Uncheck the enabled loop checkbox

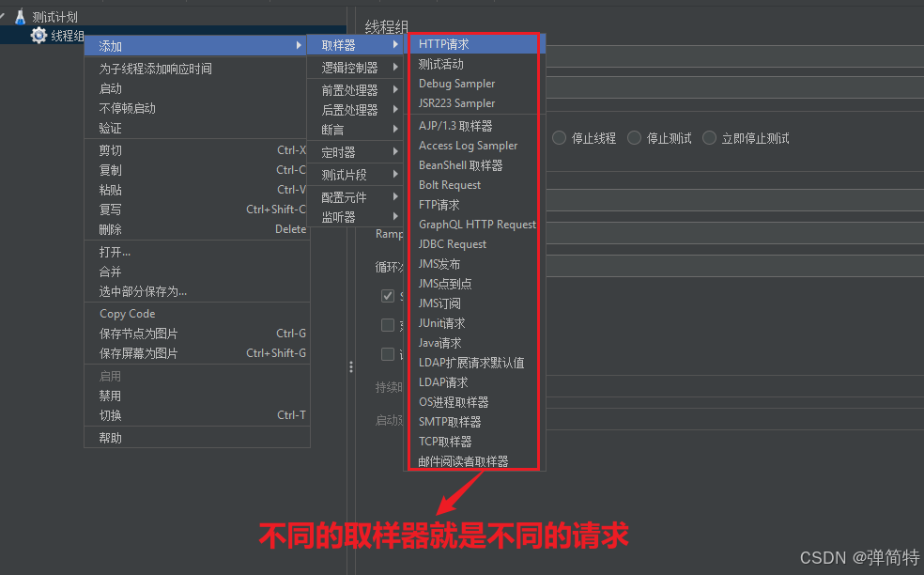pyautogui.click(x=388, y=295)
